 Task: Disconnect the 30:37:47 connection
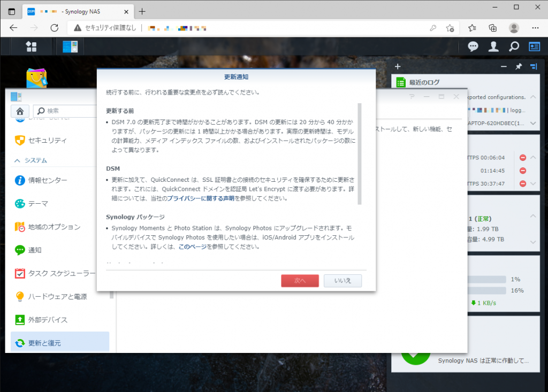point(523,183)
